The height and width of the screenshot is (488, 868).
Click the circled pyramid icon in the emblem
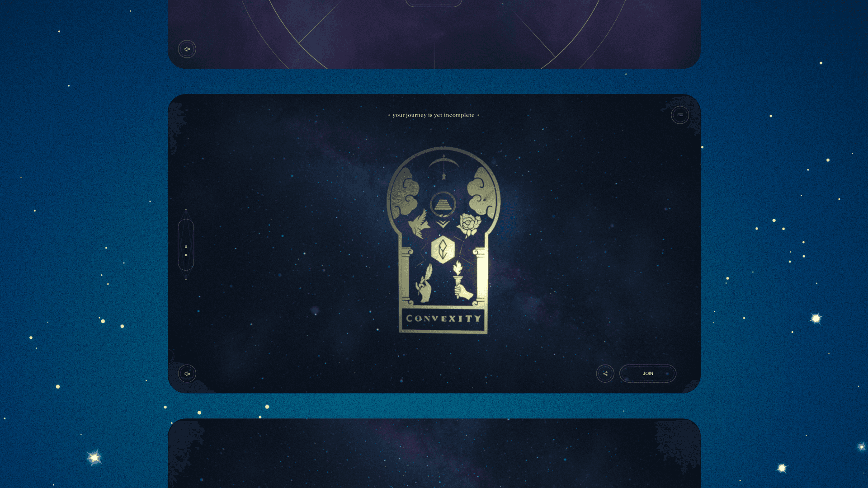(443, 205)
